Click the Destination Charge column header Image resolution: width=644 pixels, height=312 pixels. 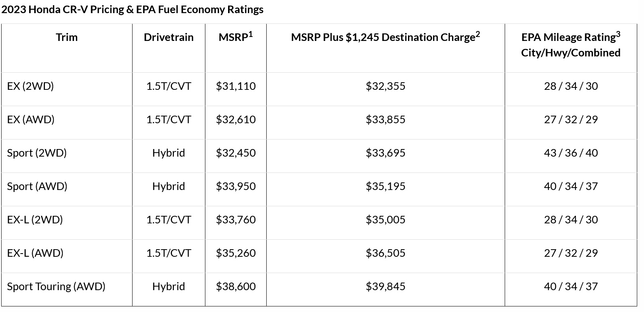click(385, 37)
